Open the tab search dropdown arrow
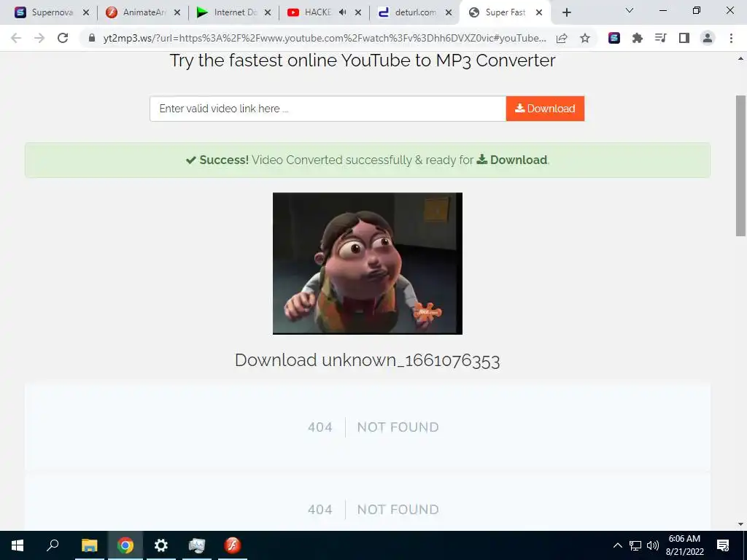Screen dimensions: 747x560 [630, 10]
